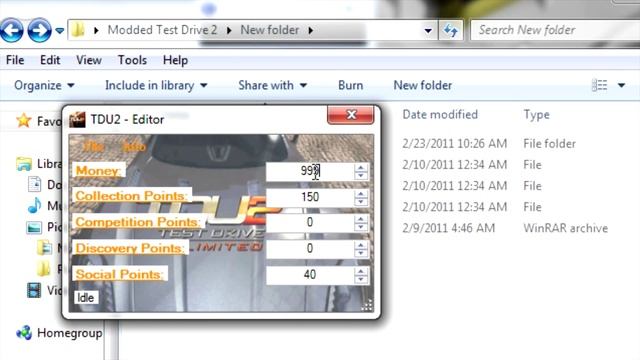Increase the Money value with up arrow
This screenshot has width=640, height=360.
coord(361,167)
